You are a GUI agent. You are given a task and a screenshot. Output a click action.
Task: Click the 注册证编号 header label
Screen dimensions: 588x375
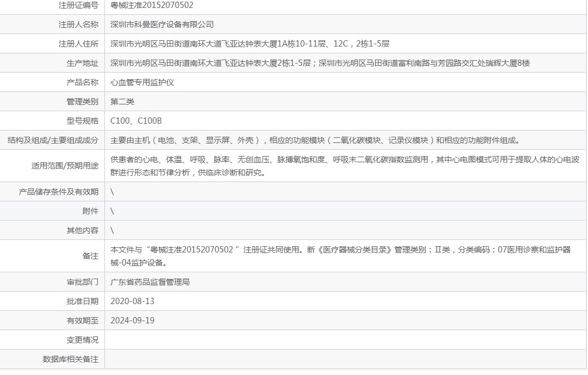[x=78, y=5]
